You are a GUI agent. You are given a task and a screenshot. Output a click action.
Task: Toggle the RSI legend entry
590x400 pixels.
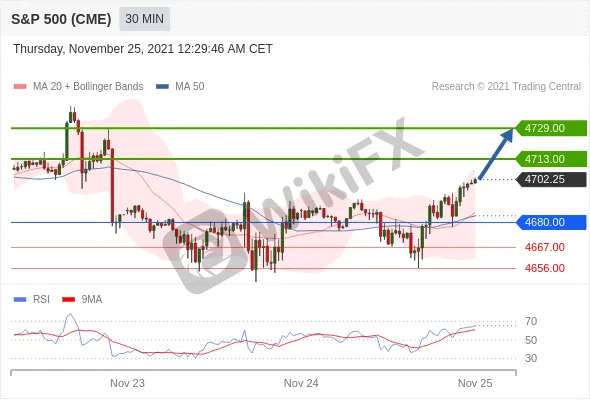[x=32, y=300]
